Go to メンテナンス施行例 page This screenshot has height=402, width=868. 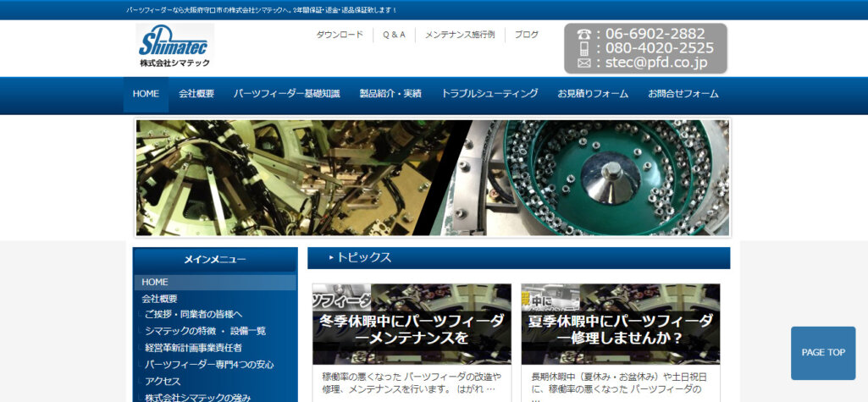pyautogui.click(x=459, y=35)
